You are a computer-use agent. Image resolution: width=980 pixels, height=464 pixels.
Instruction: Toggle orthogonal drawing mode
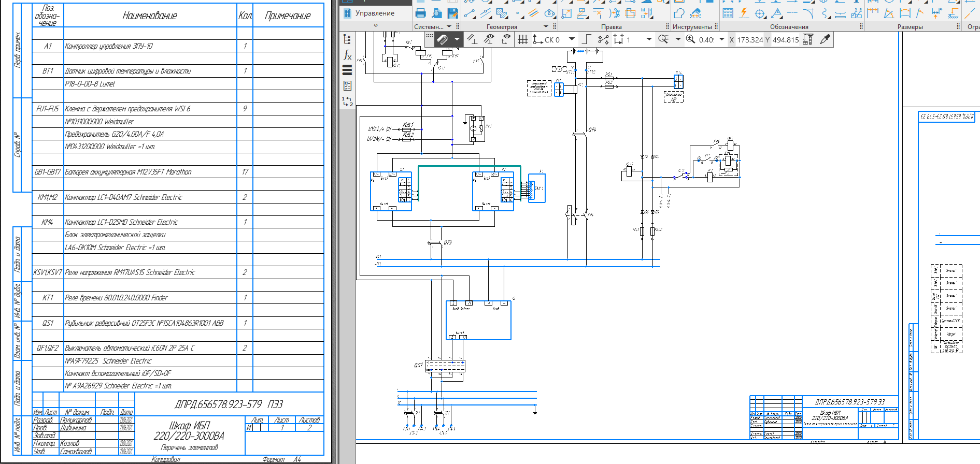tap(586, 39)
